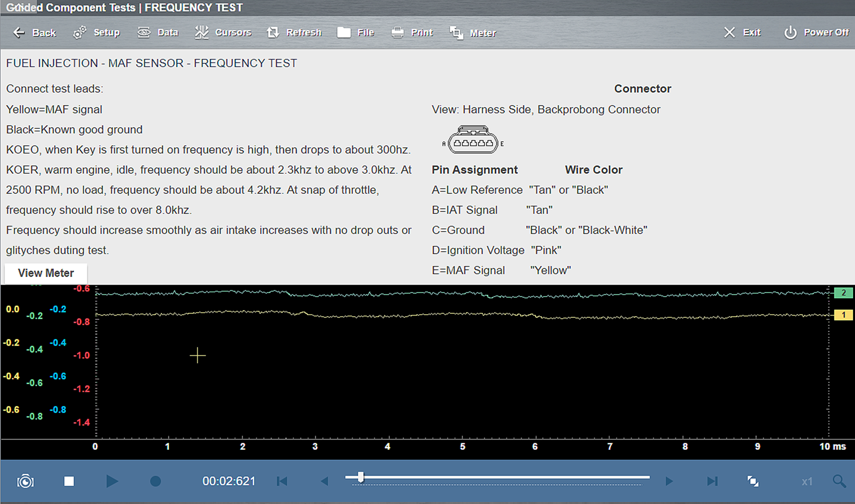855x504 pixels.
Task: Open Setup gear settings
Action: click(80, 33)
